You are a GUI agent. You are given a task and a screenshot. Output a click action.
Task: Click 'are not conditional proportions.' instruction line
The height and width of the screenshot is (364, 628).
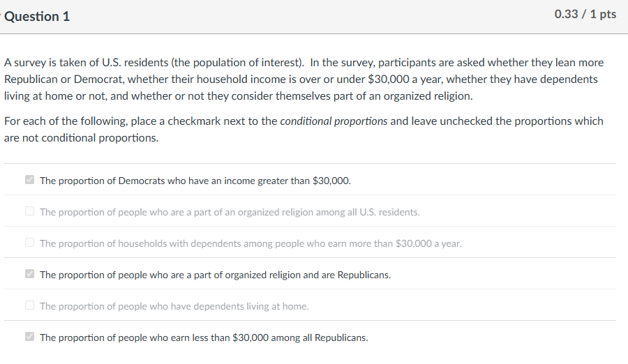[81, 138]
